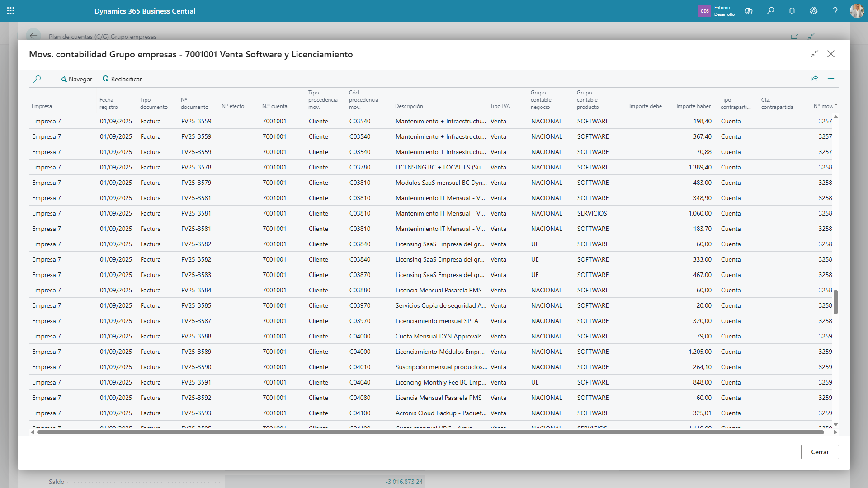Click description 'Acronis Cloud Backup - Paquet...'
The image size is (868, 488).
coord(441,413)
